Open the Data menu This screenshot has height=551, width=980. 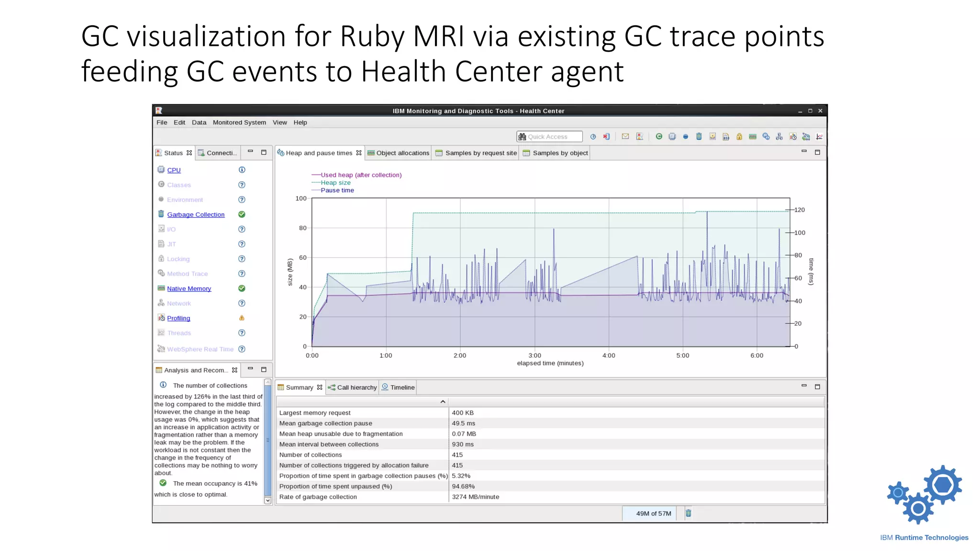pyautogui.click(x=199, y=122)
